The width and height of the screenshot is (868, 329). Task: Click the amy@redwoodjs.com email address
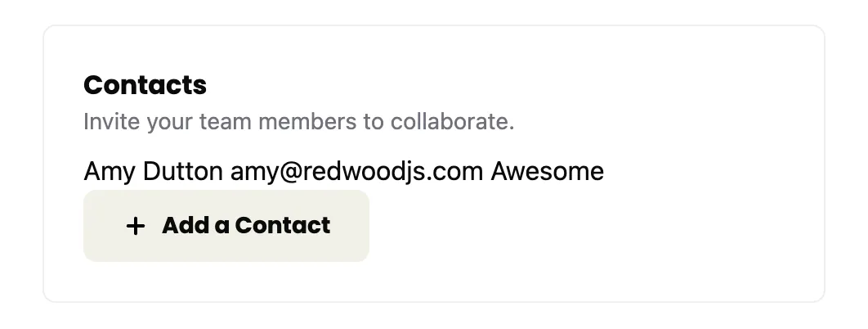click(x=356, y=171)
